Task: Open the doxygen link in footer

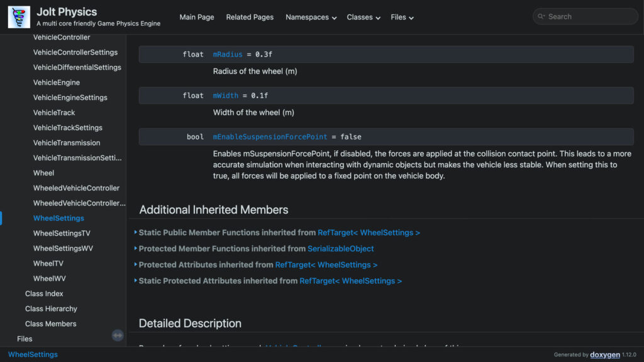Action: coord(605,354)
